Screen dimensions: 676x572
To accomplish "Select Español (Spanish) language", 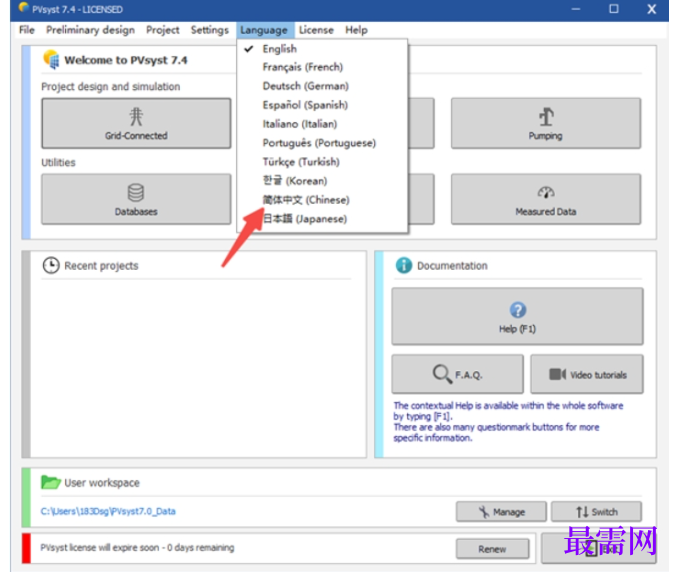I will tap(322, 105).
